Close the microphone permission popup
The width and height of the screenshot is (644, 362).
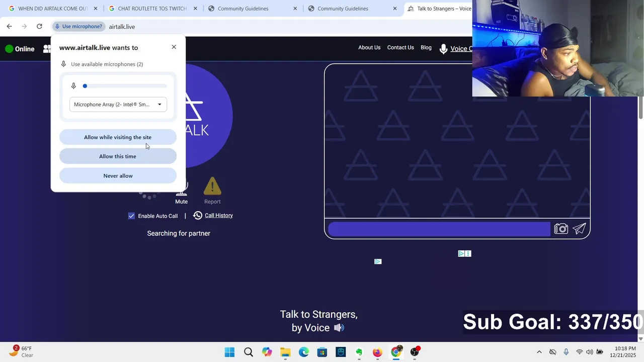click(x=174, y=47)
